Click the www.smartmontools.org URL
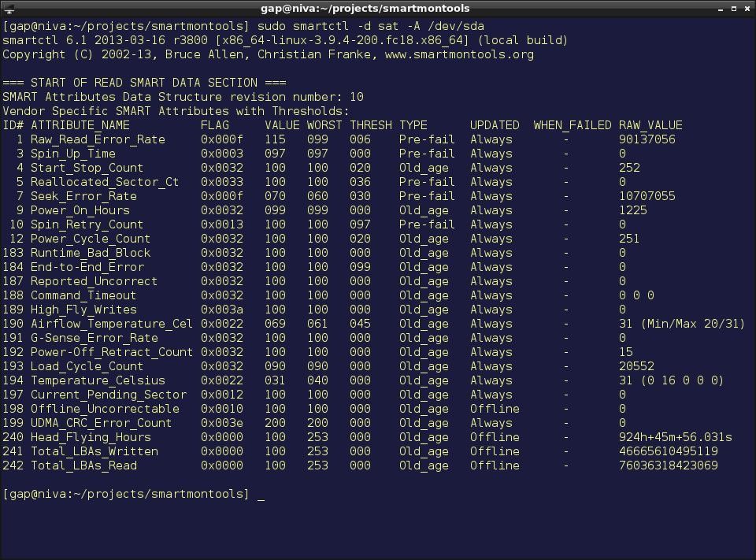Screen dimensions: 756x560 [x=459, y=54]
